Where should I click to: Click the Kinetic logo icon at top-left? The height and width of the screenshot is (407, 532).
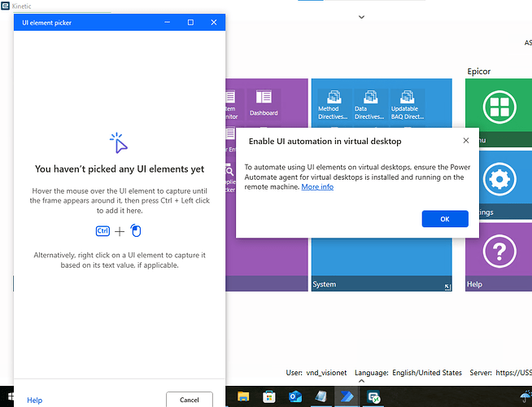[5, 5]
